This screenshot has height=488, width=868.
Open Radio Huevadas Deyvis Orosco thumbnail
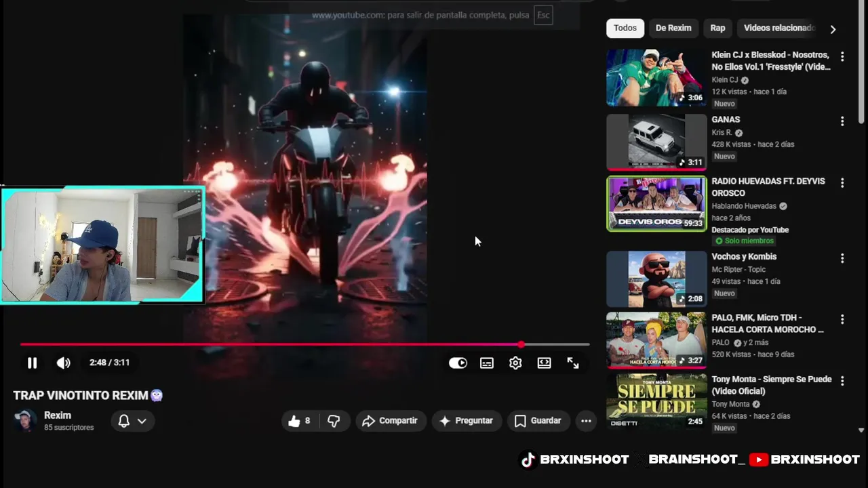[656, 203]
